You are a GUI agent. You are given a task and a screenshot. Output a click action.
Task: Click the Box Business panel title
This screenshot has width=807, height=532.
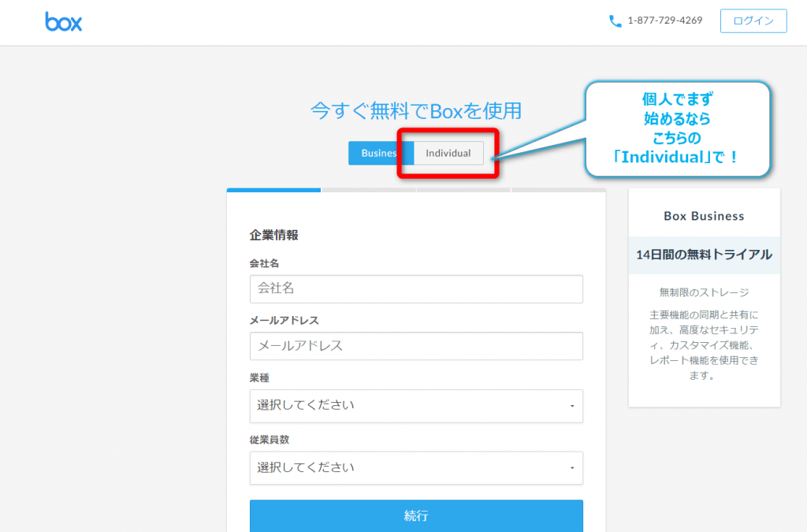coord(704,216)
